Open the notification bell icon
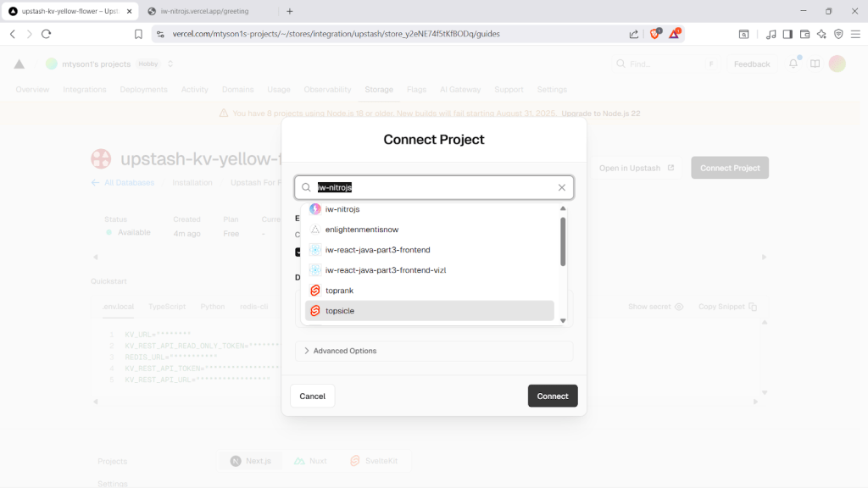Image resolution: width=868 pixels, height=488 pixels. [793, 64]
